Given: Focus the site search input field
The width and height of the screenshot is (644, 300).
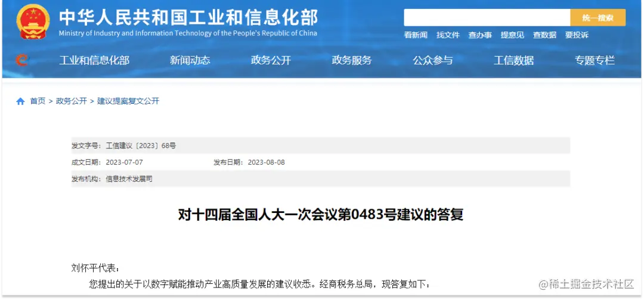Looking at the screenshot, I should (487, 18).
